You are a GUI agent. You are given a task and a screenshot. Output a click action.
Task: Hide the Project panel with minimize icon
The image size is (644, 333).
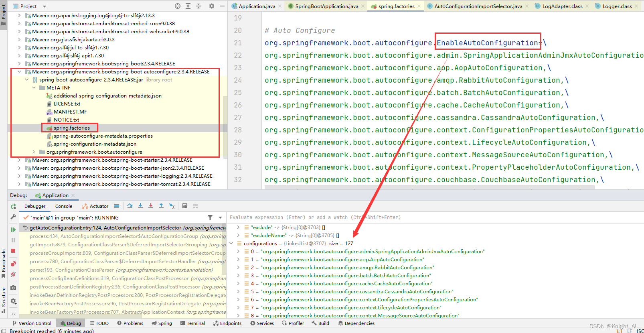point(222,6)
